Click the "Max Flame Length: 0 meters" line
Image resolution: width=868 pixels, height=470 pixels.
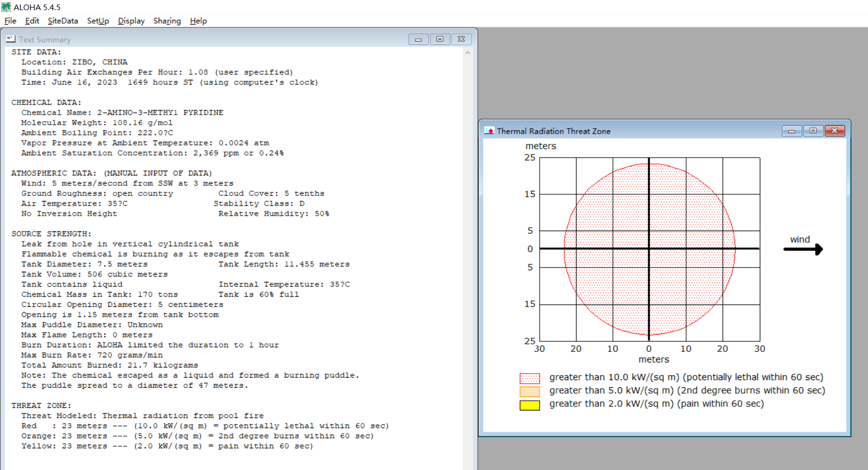point(87,335)
